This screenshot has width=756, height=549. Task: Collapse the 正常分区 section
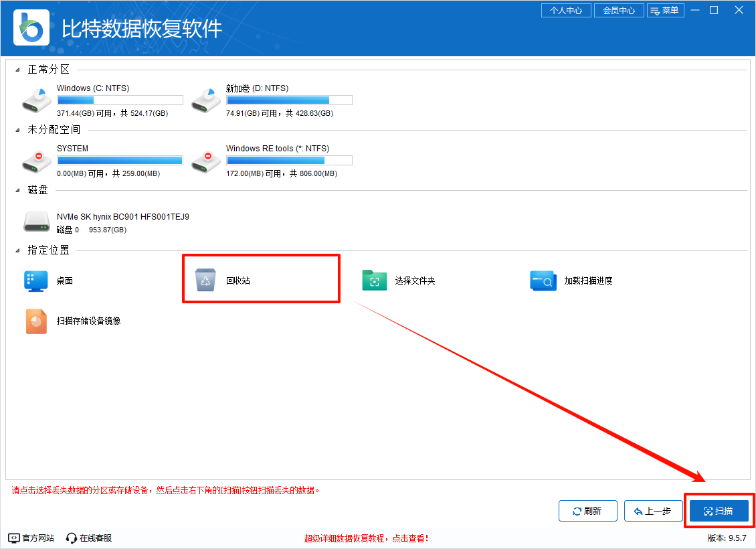click(x=18, y=70)
